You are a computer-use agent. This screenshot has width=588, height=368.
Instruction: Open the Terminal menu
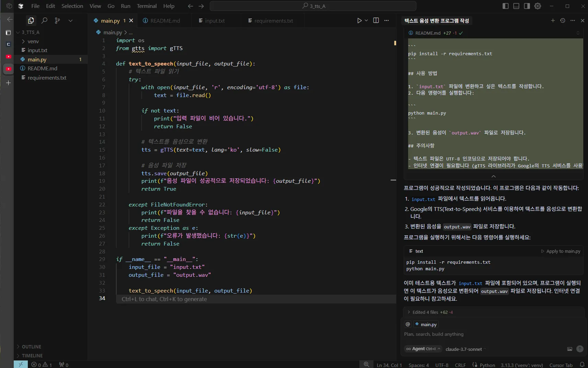147,6
